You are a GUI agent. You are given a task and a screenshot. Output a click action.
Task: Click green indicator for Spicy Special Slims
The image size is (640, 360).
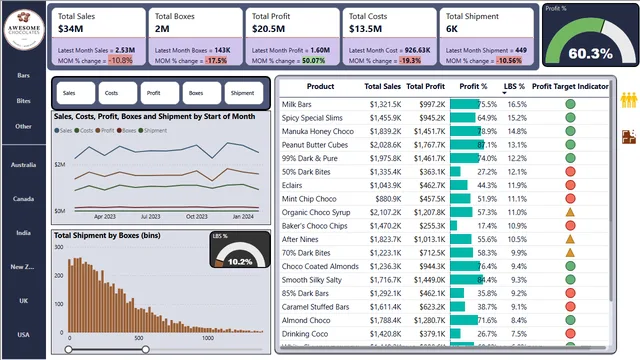(570, 118)
